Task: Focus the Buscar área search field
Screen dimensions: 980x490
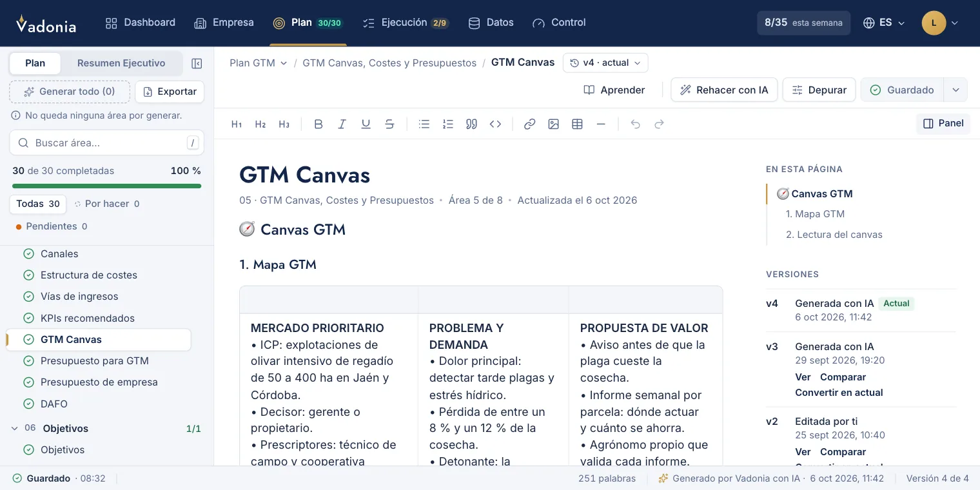Action: click(x=106, y=142)
